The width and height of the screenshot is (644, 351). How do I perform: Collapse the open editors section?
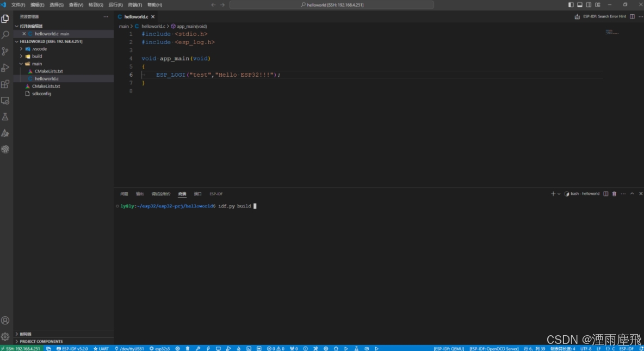tap(16, 26)
